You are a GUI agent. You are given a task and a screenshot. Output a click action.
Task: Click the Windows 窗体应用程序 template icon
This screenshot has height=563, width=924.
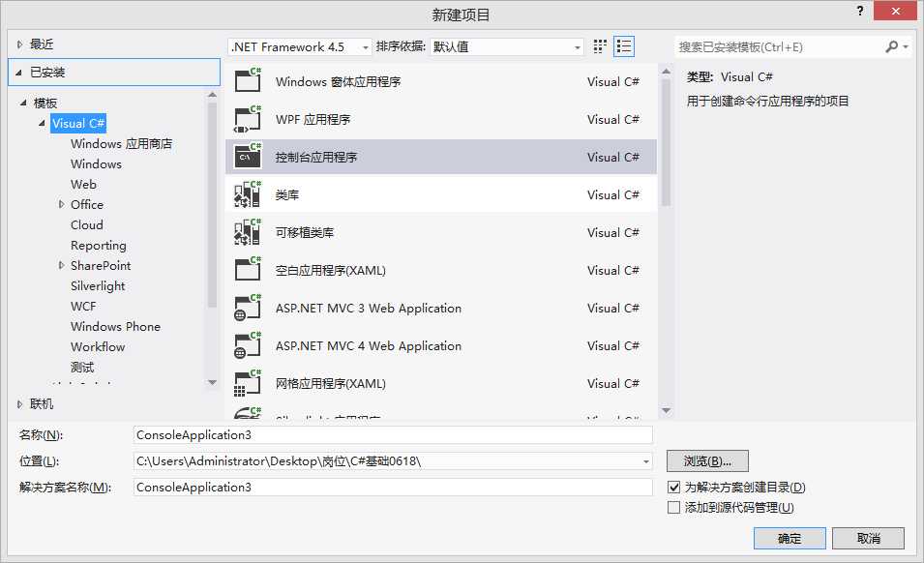point(248,80)
